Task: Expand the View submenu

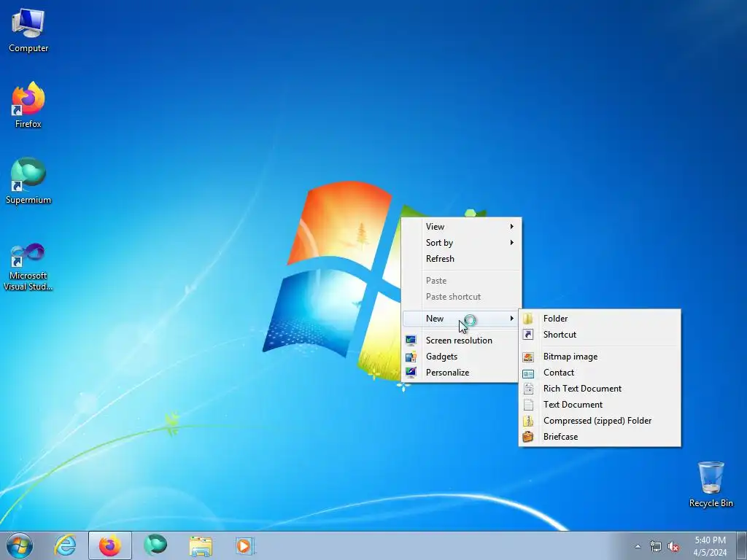Action: pyautogui.click(x=462, y=227)
